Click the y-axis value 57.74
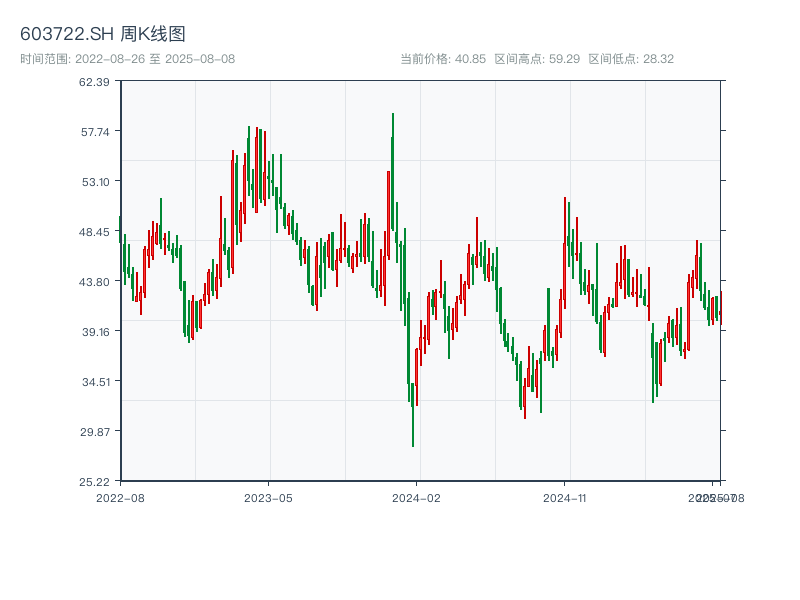Viewport: 800px width, 600px height. [x=95, y=132]
